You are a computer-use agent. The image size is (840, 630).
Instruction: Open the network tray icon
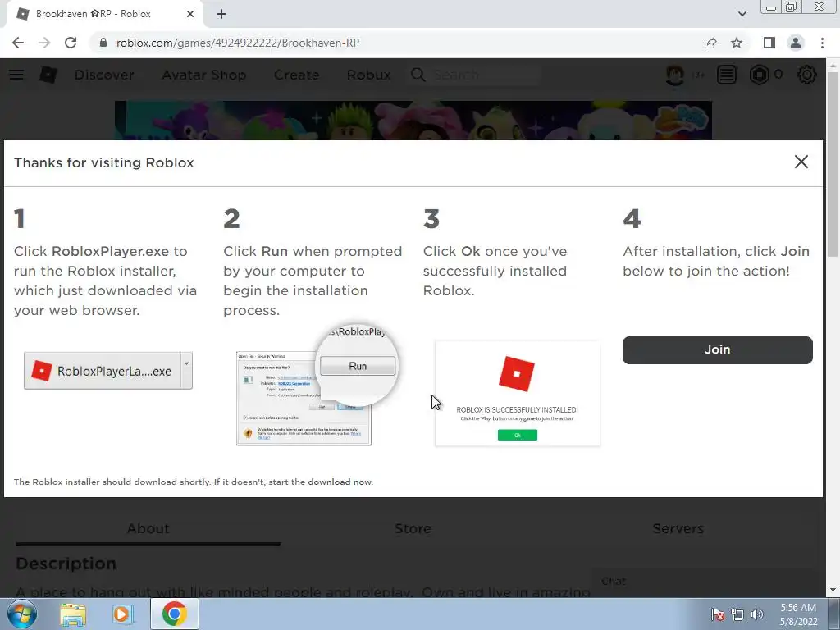coord(737,614)
